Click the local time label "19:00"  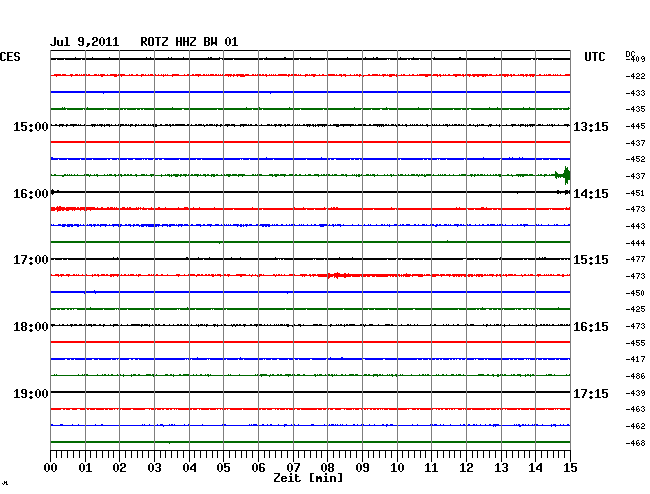tap(31, 393)
